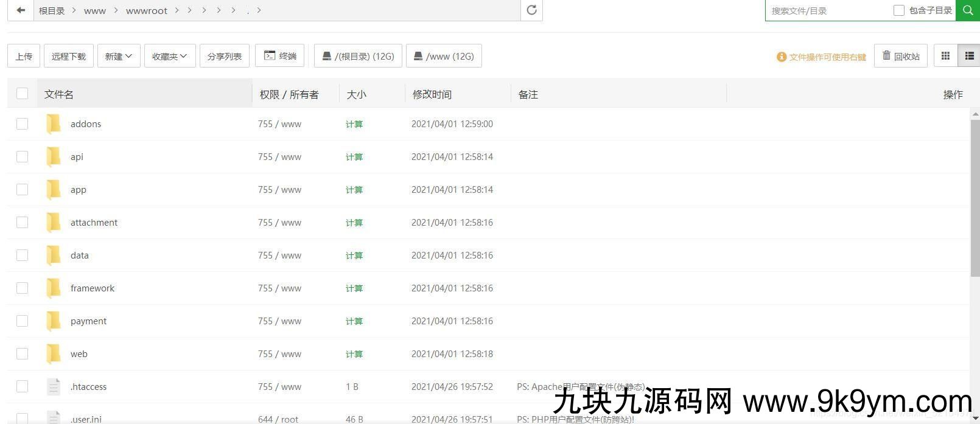
Task: Select wwwroot in the breadcrumb path
Action: coord(147,11)
